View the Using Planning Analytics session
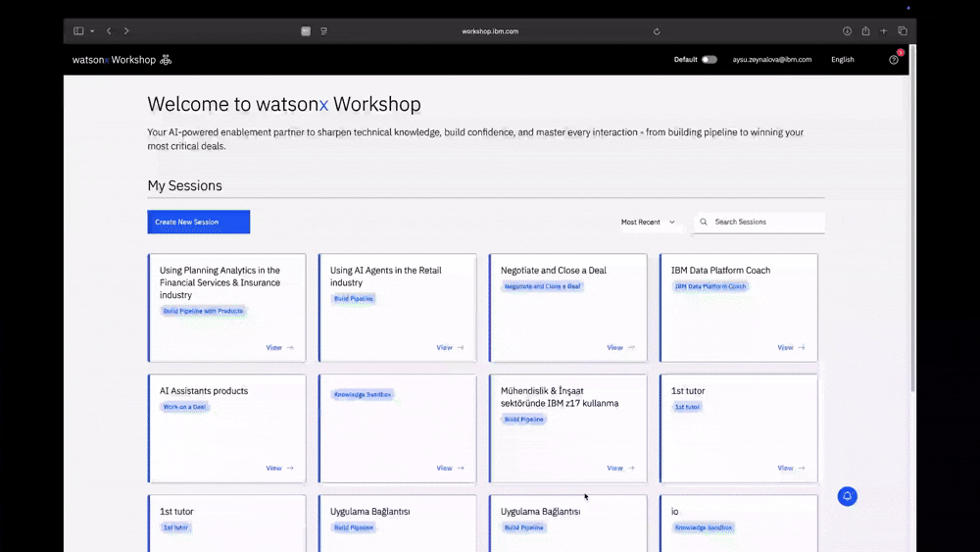Screen dimensions: 980x552 tap(279, 348)
